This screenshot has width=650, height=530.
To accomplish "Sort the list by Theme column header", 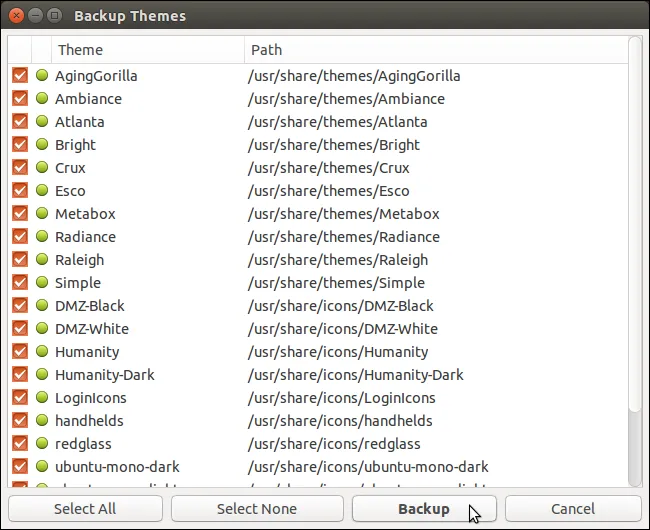I will click(x=148, y=50).
